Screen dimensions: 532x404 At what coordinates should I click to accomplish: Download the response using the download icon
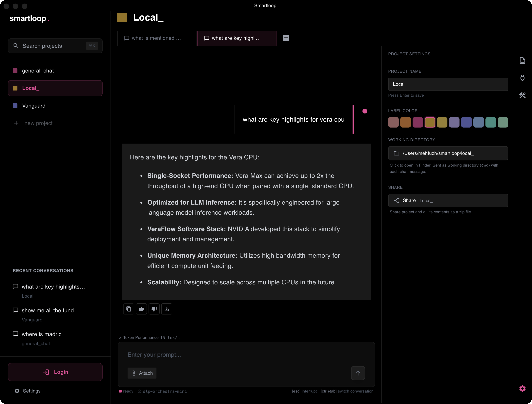pos(167,309)
